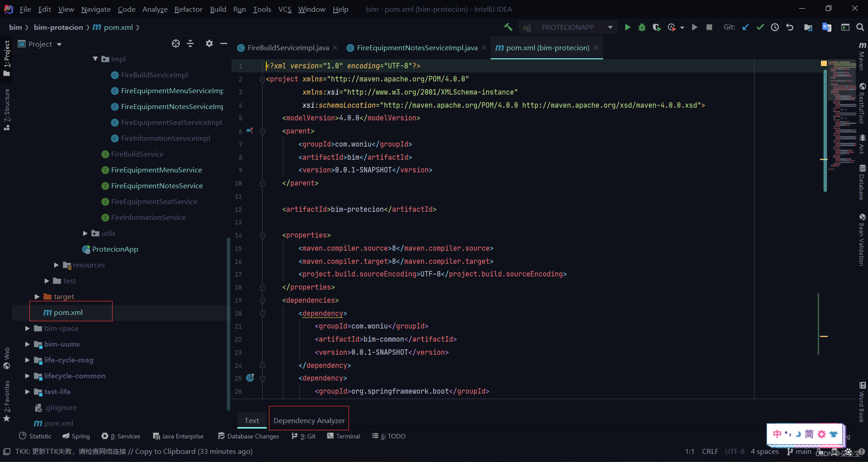Build the project with the hammer icon

(x=508, y=27)
